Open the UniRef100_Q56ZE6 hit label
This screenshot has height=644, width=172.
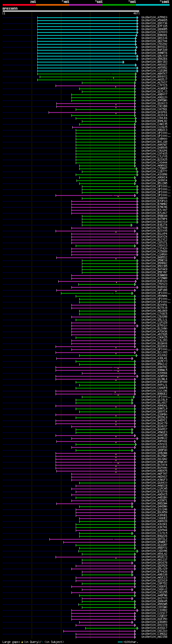click(154, 59)
